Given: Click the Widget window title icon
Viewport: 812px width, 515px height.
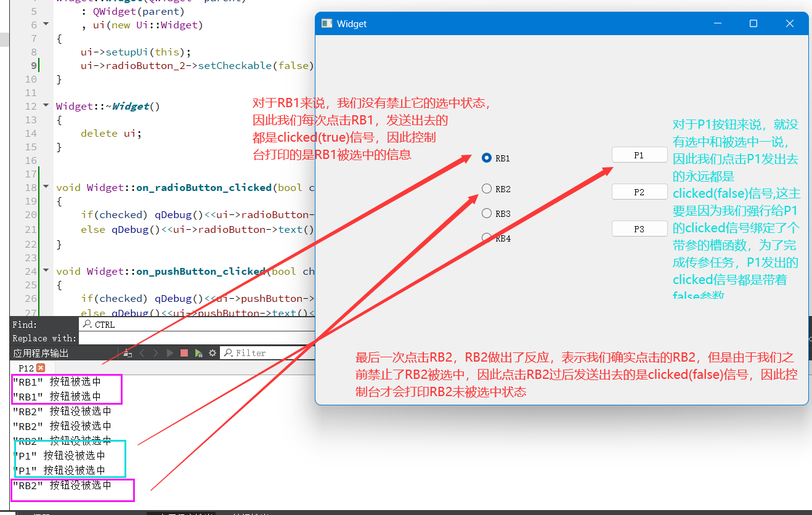Looking at the screenshot, I should 327,23.
